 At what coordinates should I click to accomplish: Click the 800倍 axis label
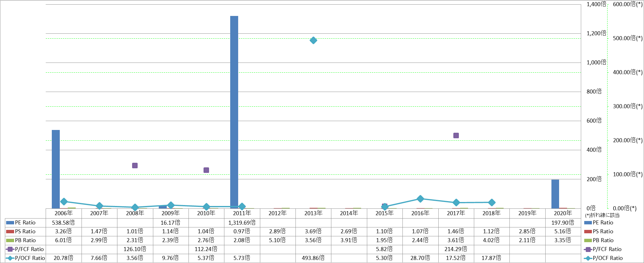tap(594, 92)
